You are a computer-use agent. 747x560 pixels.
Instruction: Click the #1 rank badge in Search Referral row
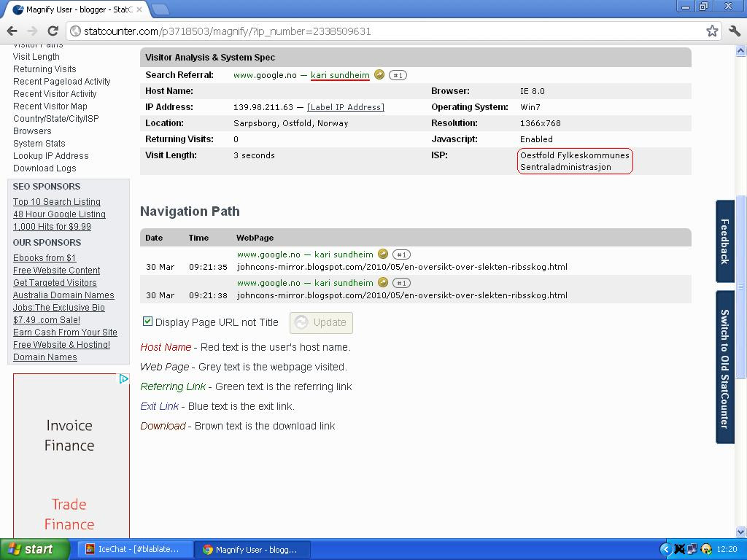pyautogui.click(x=398, y=75)
